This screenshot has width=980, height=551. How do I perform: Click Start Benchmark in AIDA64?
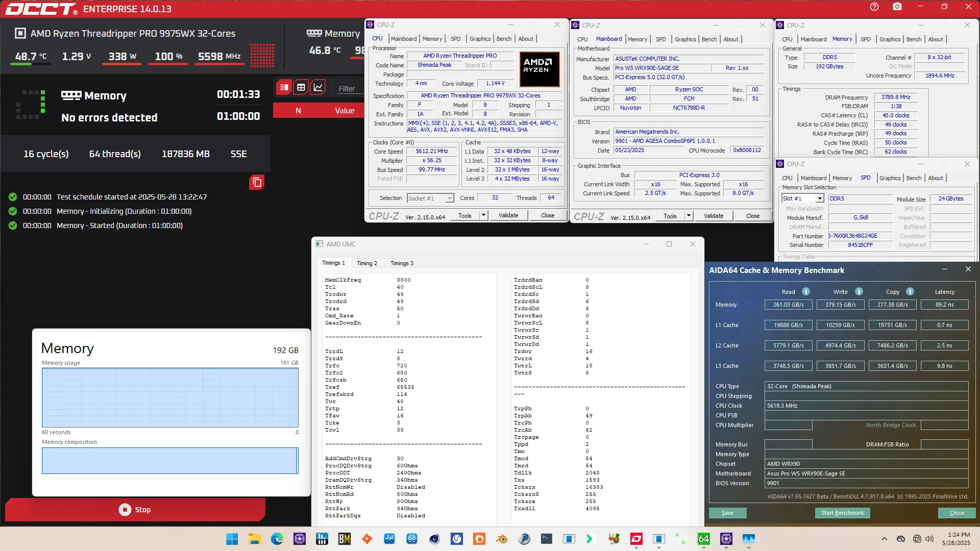pyautogui.click(x=842, y=513)
